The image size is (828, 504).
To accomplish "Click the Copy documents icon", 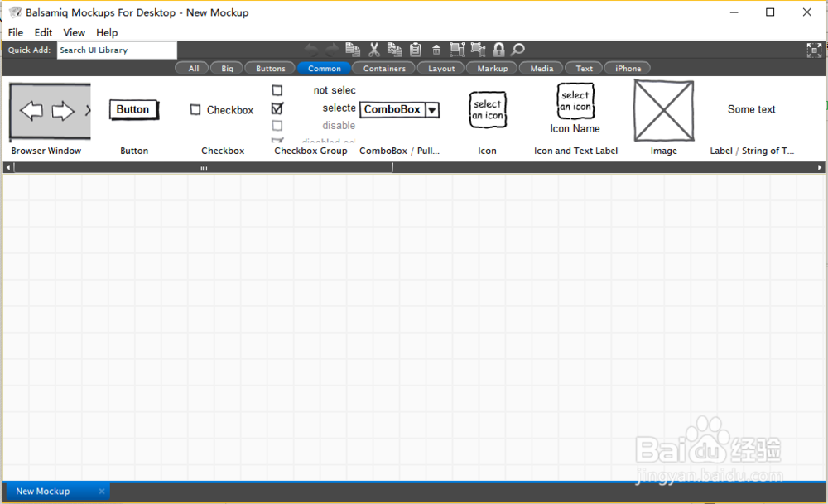I will click(x=394, y=50).
